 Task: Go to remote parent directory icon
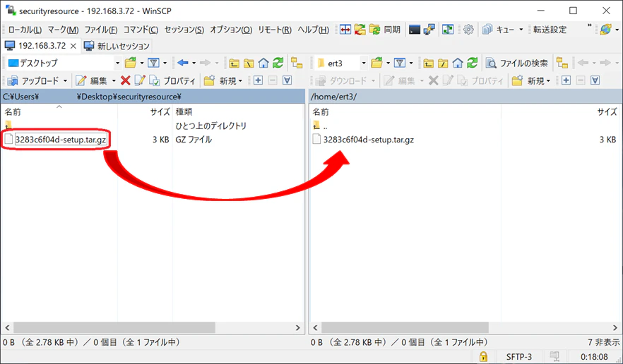[428, 63]
